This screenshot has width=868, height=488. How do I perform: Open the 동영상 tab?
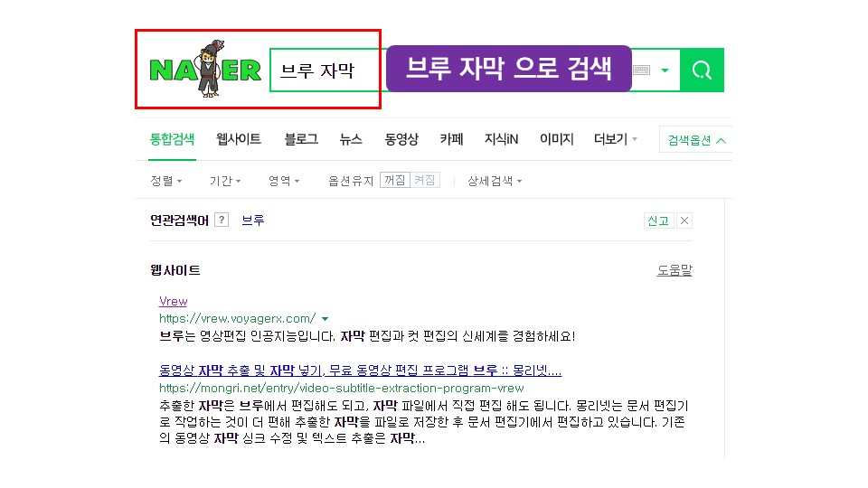(x=401, y=139)
